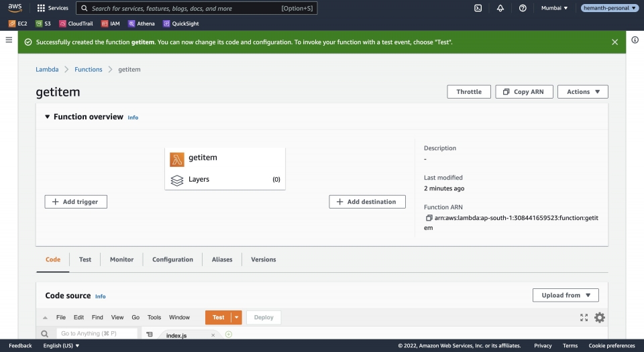Click the Add trigger button
The width and height of the screenshot is (644, 352).
click(76, 202)
